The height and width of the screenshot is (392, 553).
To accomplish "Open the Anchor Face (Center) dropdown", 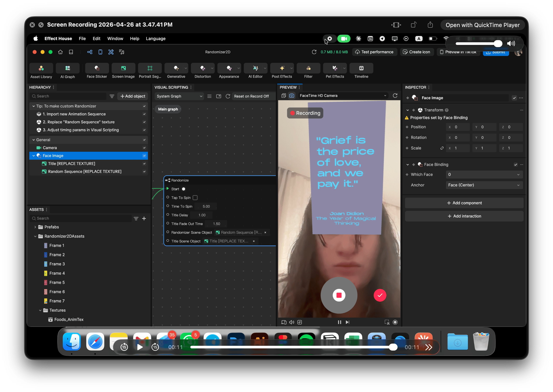I will click(x=484, y=185).
